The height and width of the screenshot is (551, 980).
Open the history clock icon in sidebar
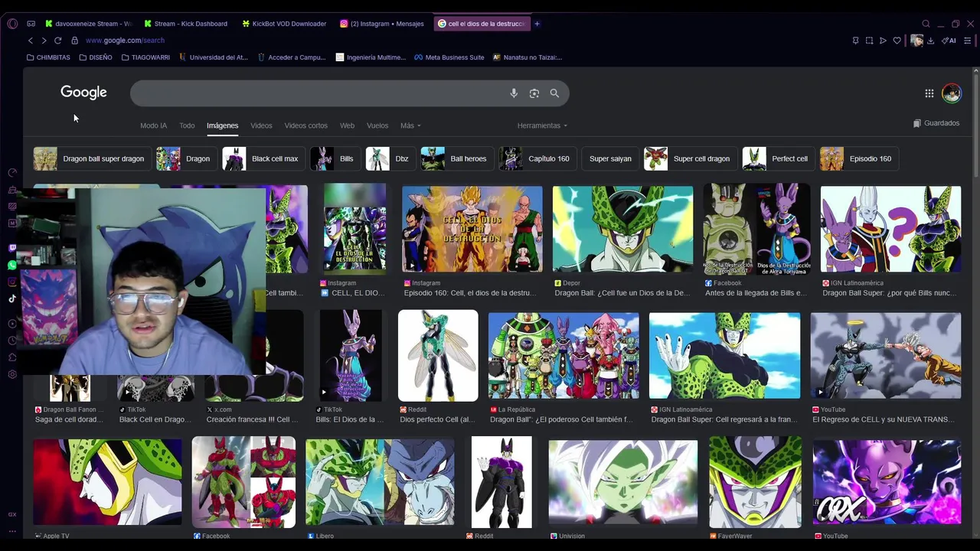tap(12, 341)
